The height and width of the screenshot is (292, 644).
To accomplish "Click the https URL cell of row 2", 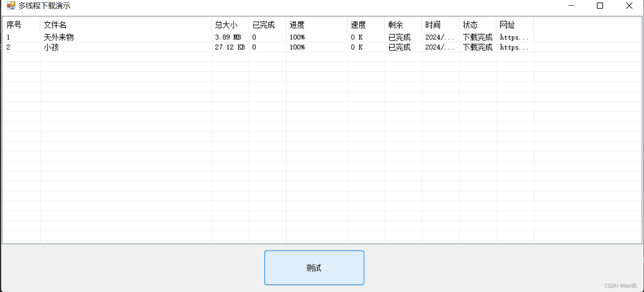I will coord(514,47).
